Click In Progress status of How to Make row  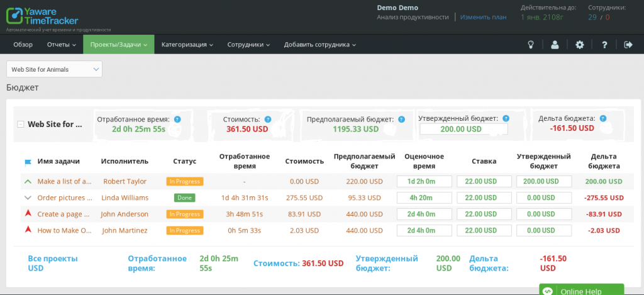point(185,230)
